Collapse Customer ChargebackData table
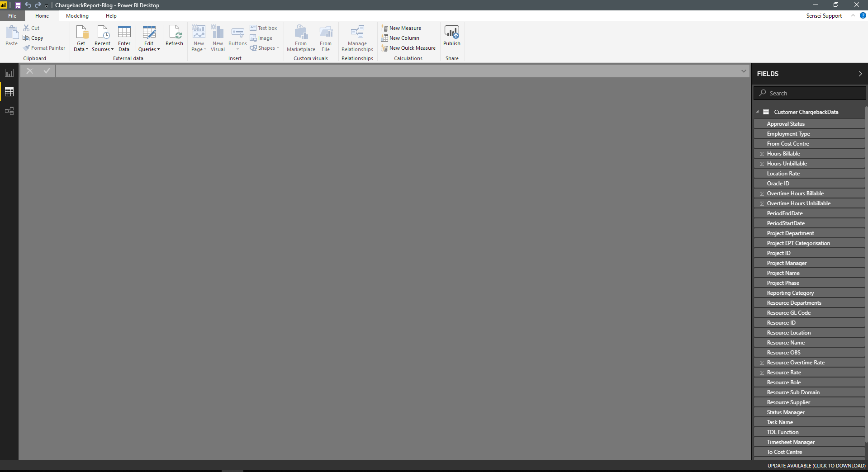The width and height of the screenshot is (868, 472). tap(757, 112)
